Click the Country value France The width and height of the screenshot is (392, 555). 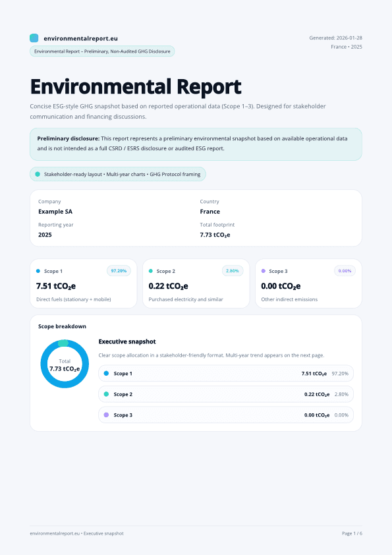[x=210, y=212]
